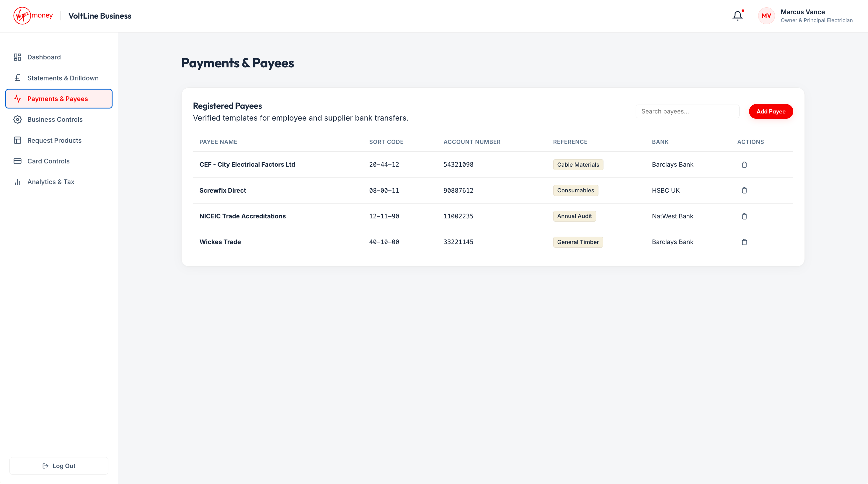Click Owner & Principal Electrician subtitle
Image resolution: width=868 pixels, height=484 pixels.
816,20
